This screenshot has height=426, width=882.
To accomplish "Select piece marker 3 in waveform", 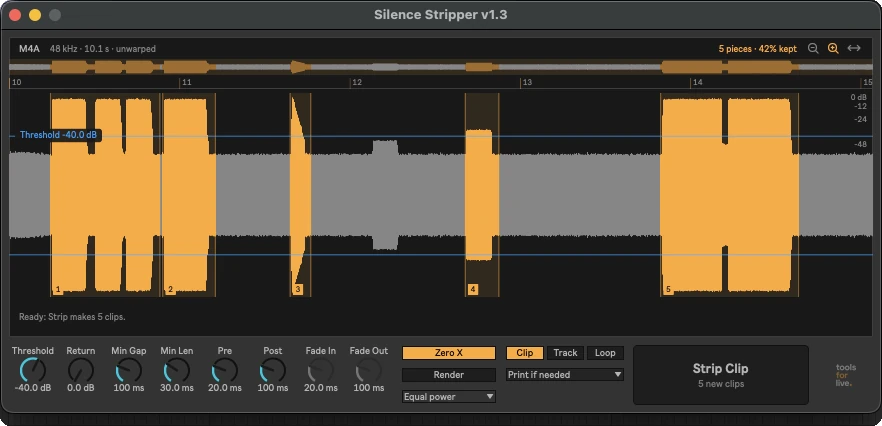I will [298, 290].
